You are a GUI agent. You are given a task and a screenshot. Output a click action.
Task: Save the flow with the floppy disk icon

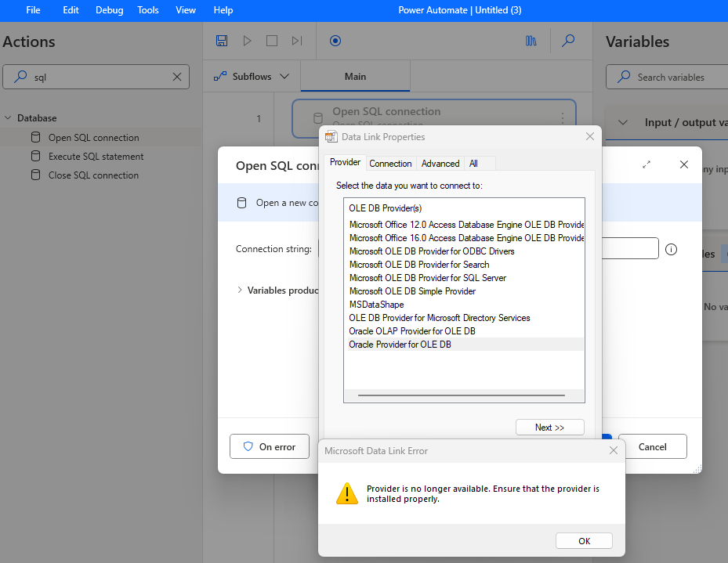222,41
